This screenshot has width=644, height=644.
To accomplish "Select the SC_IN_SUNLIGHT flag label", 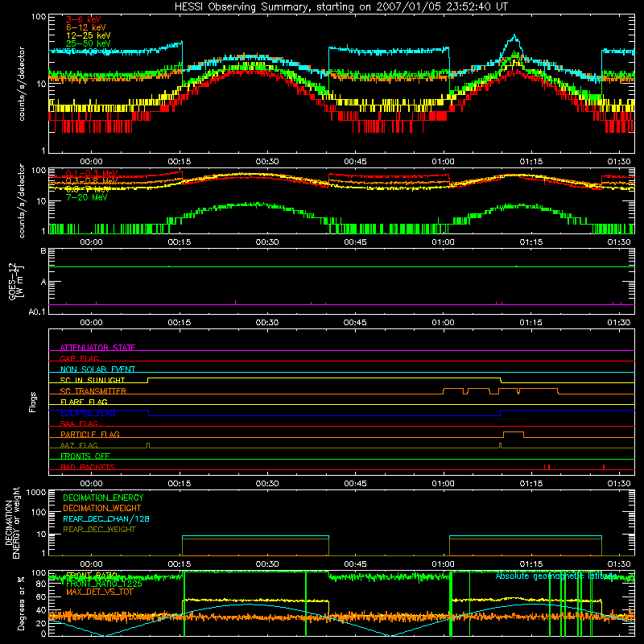I will tap(93, 380).
